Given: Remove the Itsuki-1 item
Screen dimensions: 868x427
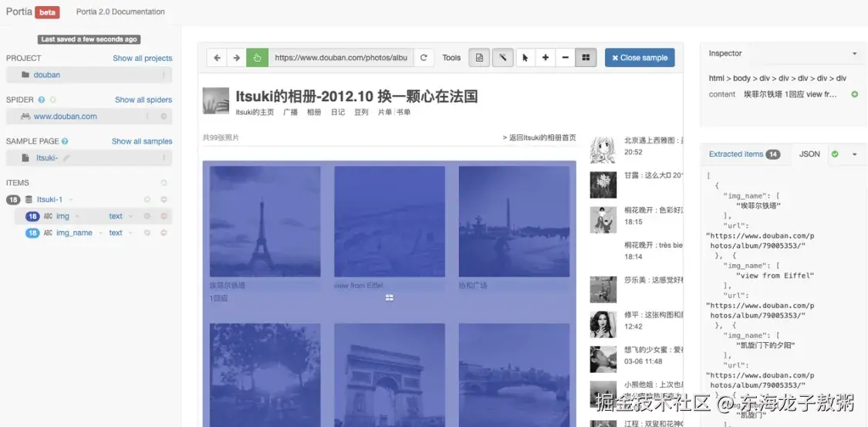Looking at the screenshot, I should tap(164, 199).
